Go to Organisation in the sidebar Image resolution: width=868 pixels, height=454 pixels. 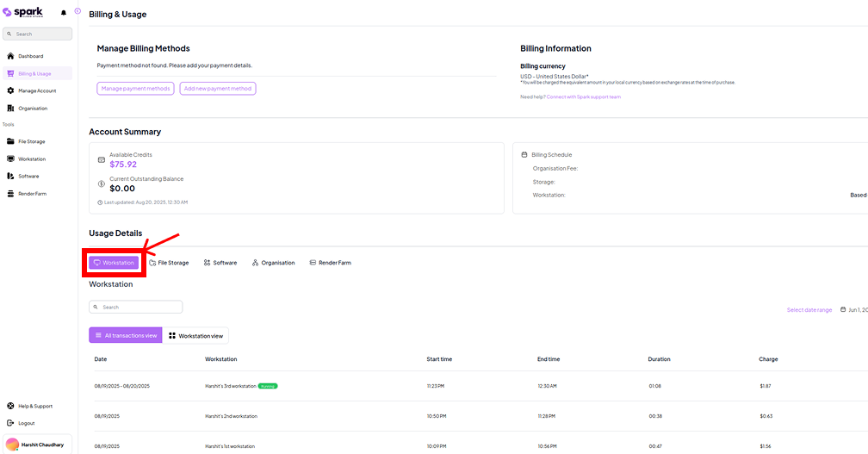[x=33, y=108]
